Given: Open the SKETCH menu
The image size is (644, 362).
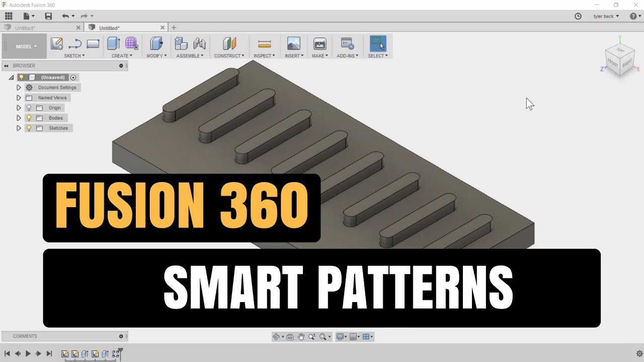Looking at the screenshot, I should [x=74, y=56].
